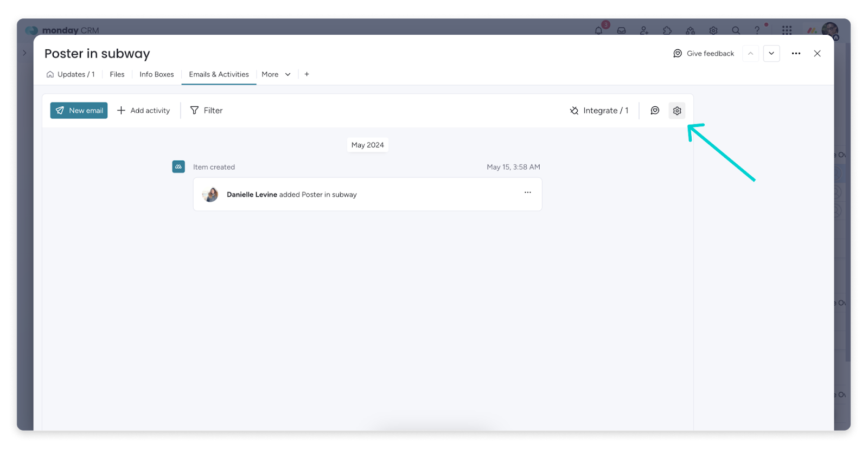Switch to the Updates / 1 tab
This screenshot has height=449, width=868.
click(x=71, y=74)
